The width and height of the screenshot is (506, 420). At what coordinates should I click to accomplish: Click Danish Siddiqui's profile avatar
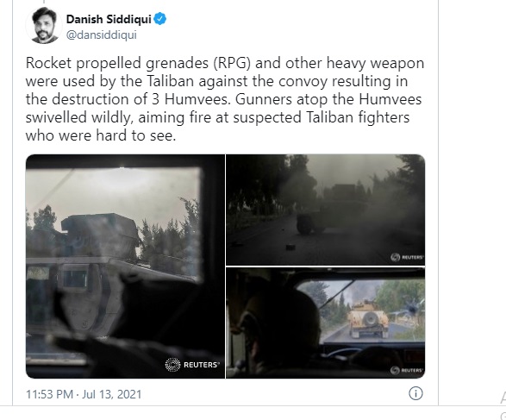pyautogui.click(x=44, y=25)
